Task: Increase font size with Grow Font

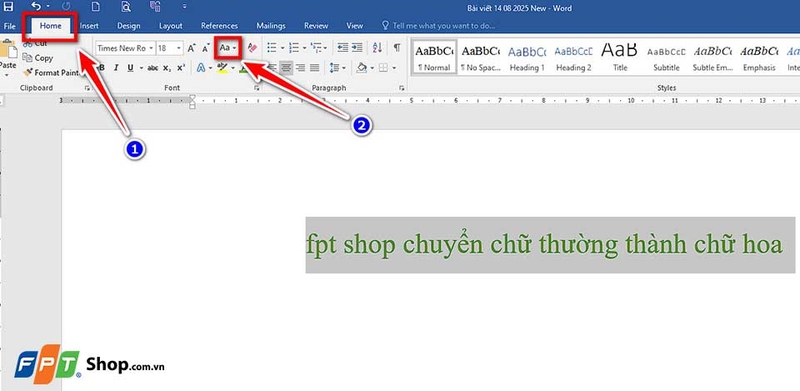Action: click(x=191, y=48)
